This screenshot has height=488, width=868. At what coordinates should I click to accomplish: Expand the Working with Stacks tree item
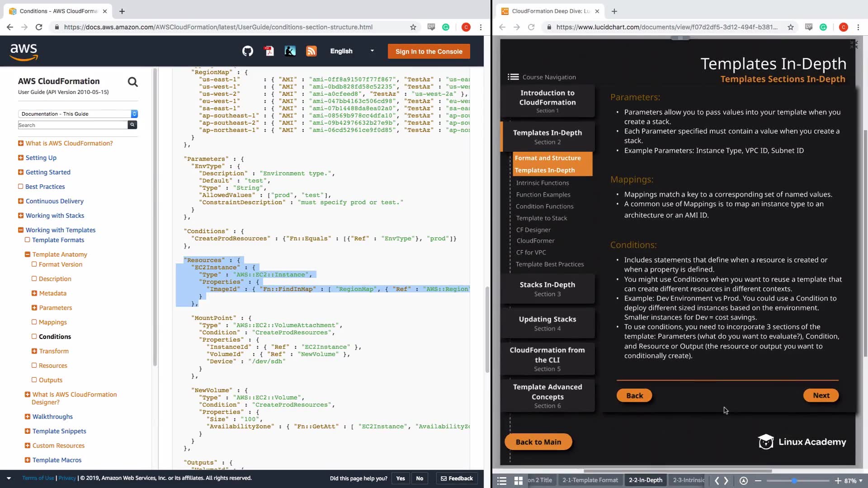[20, 216]
